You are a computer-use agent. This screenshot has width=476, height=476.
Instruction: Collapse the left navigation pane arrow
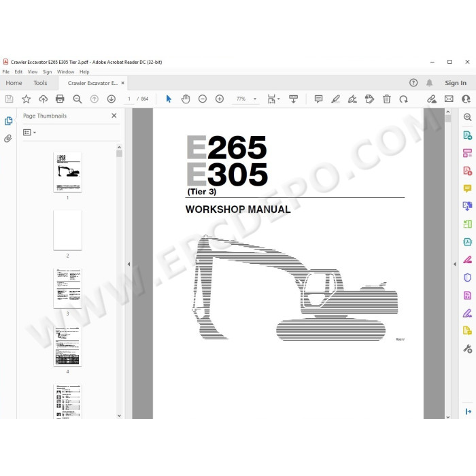coord(129,264)
